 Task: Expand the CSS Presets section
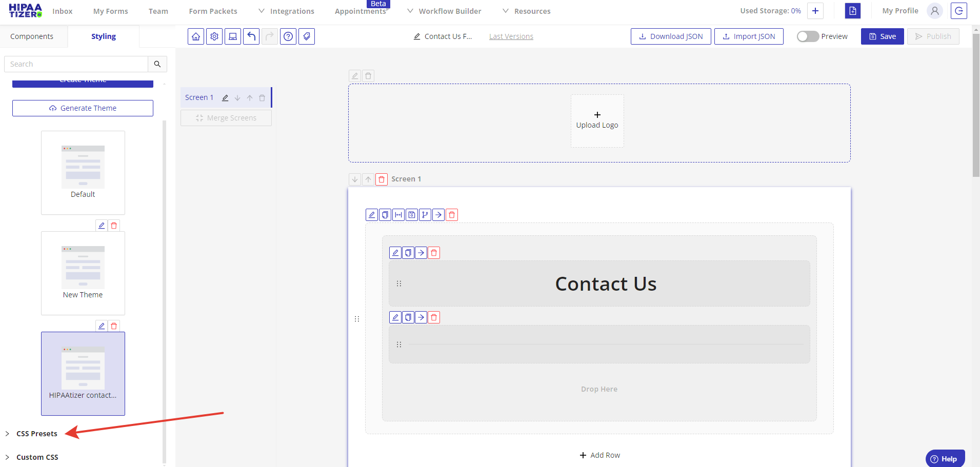[36, 434]
